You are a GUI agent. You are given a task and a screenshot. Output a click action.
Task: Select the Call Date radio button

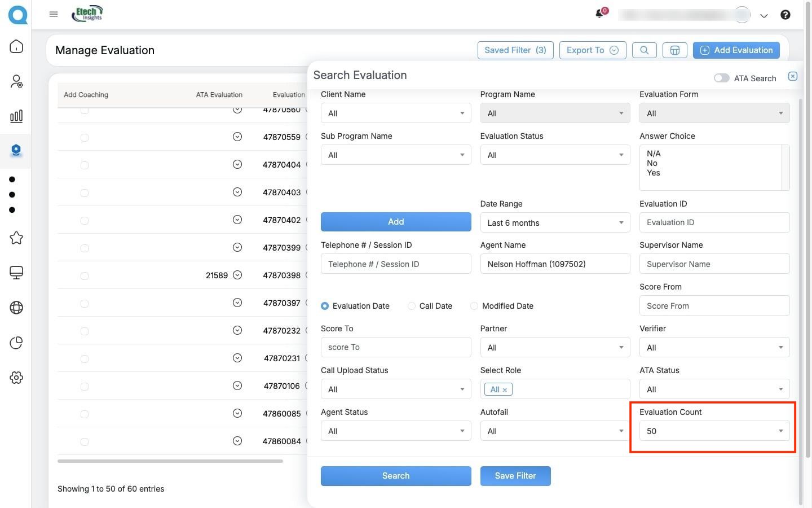pyautogui.click(x=412, y=306)
